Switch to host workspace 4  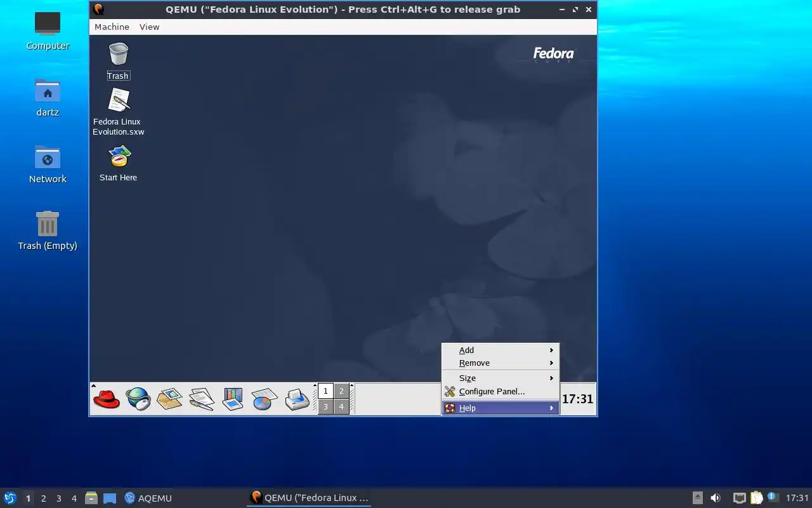(x=74, y=498)
